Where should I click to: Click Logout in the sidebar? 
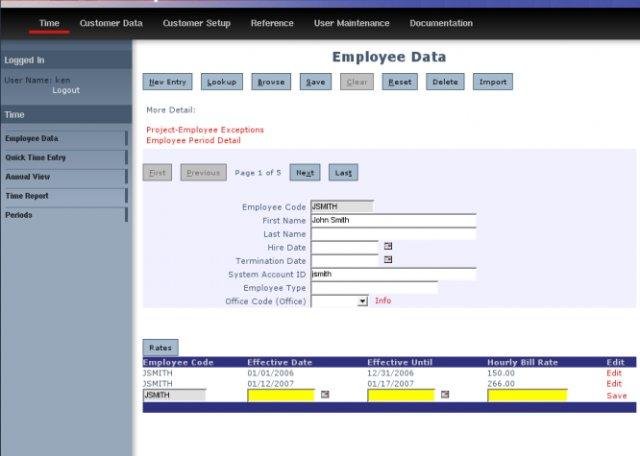pos(66,90)
